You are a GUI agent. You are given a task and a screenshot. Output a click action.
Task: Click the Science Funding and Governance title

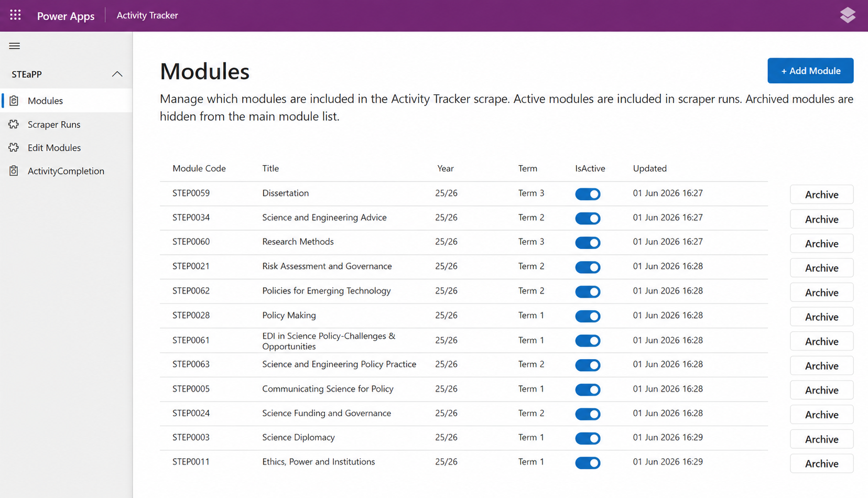pyautogui.click(x=327, y=413)
